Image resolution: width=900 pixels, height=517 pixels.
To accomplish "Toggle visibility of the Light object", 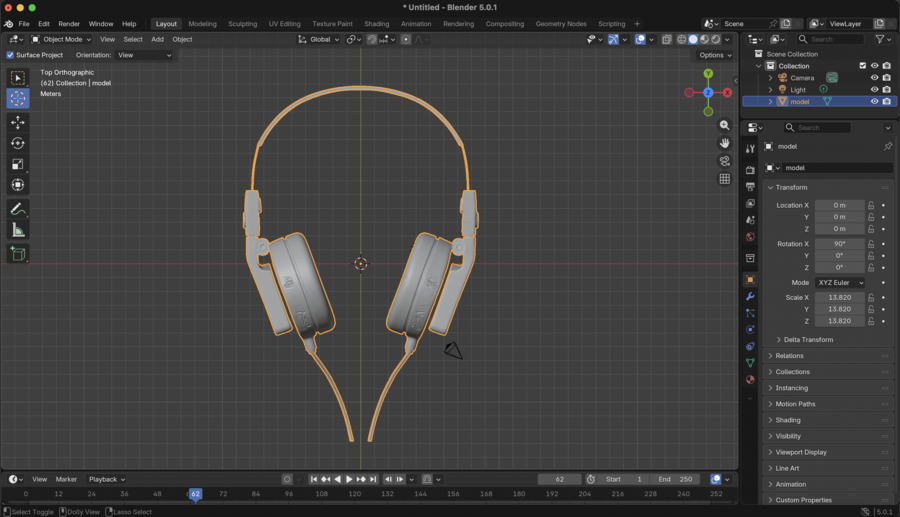I will 874,89.
